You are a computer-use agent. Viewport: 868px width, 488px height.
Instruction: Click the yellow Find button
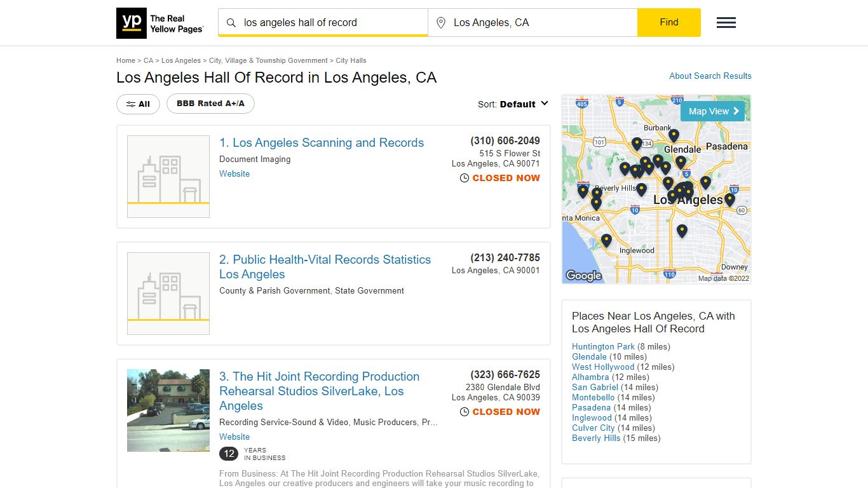click(x=669, y=22)
